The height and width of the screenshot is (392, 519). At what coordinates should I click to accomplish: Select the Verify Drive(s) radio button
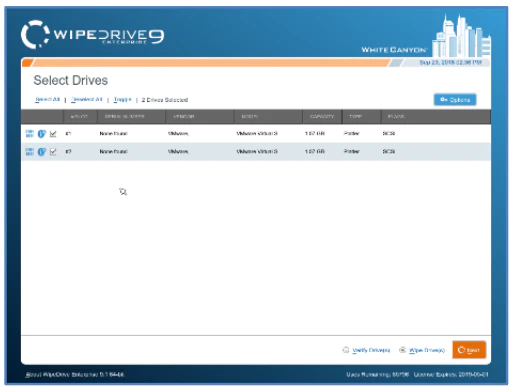(x=346, y=350)
